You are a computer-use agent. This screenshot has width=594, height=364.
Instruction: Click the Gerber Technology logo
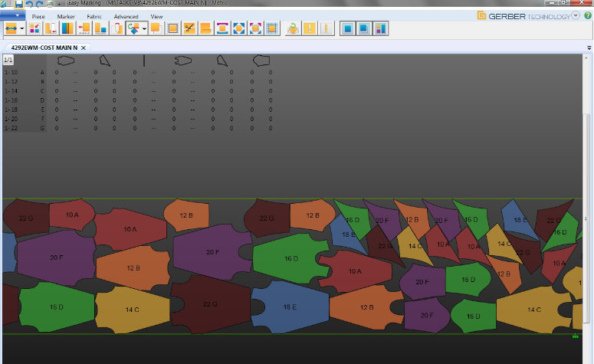pyautogui.click(x=523, y=16)
